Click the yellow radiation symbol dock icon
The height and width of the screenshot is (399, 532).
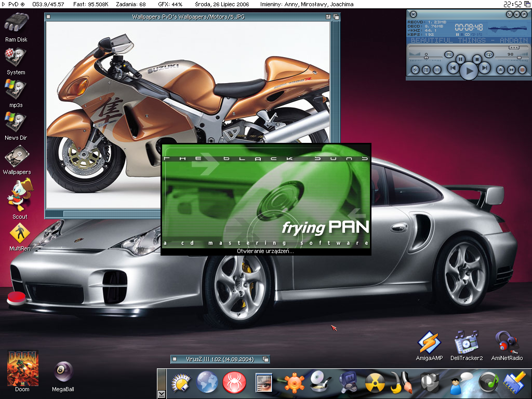[x=375, y=383]
